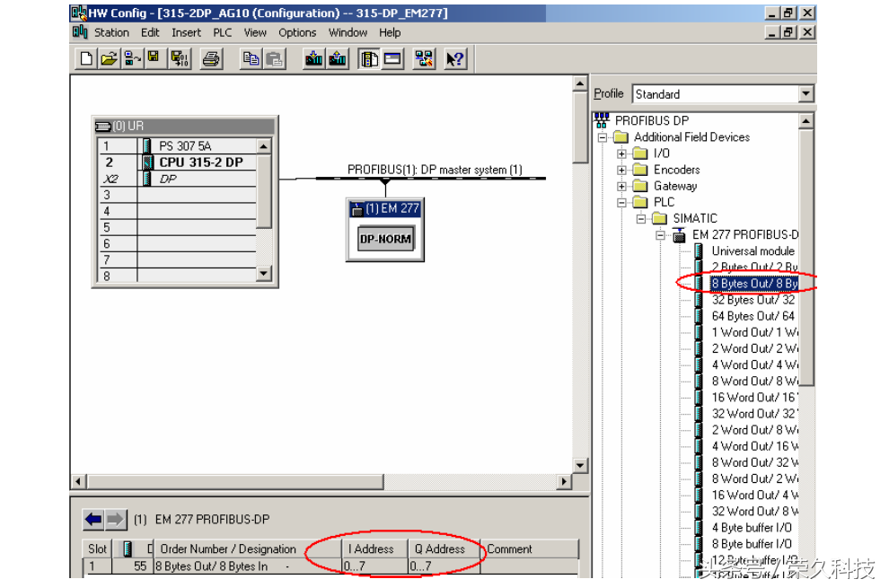The height and width of the screenshot is (588, 889).
Task: Expand the I/O folder in catalog
Action: pyautogui.click(x=621, y=154)
